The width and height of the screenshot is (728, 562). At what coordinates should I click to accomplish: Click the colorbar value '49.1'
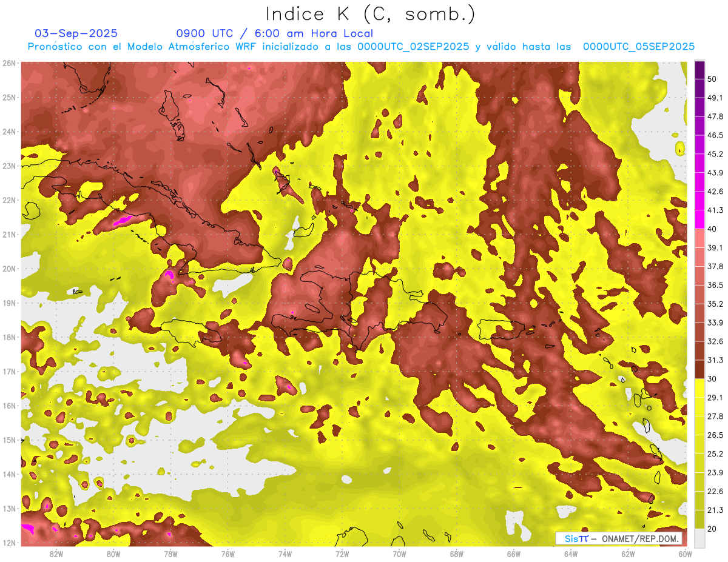point(715,98)
